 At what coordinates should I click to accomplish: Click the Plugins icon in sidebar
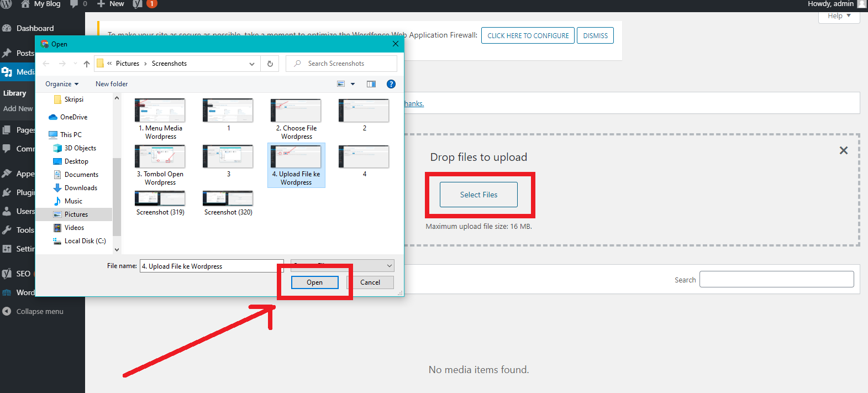[x=7, y=192]
